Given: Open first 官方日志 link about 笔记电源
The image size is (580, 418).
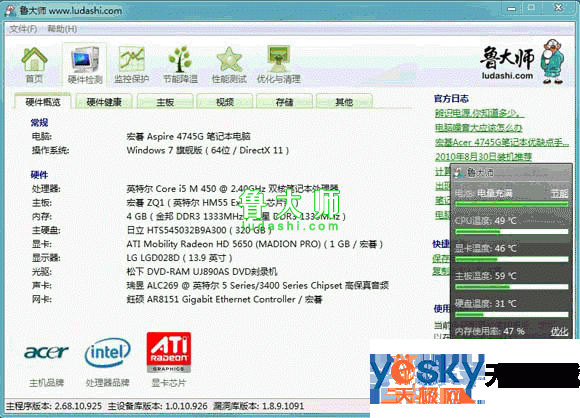Looking at the screenshot, I should [x=479, y=113].
